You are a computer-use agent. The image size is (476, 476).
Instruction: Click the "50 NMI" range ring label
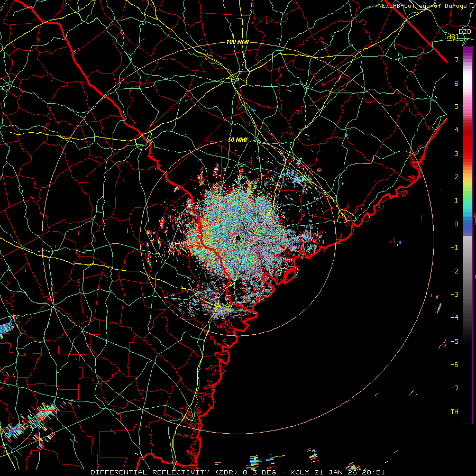click(x=237, y=140)
